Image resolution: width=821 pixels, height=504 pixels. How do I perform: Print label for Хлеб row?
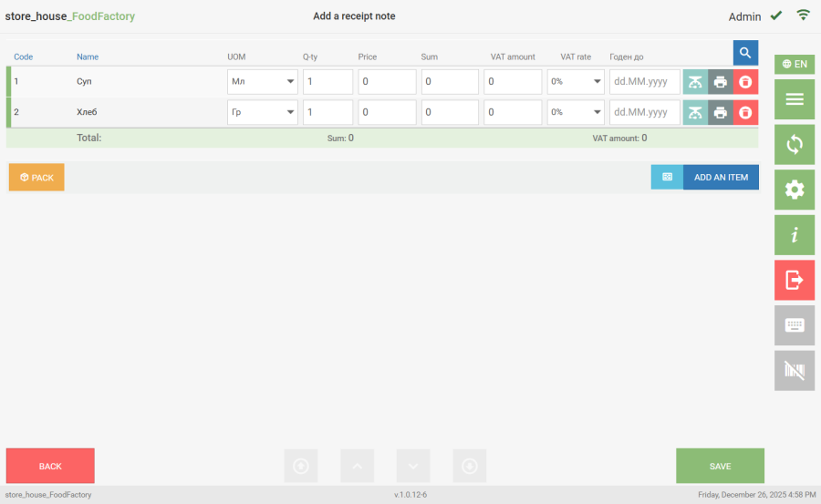click(720, 113)
